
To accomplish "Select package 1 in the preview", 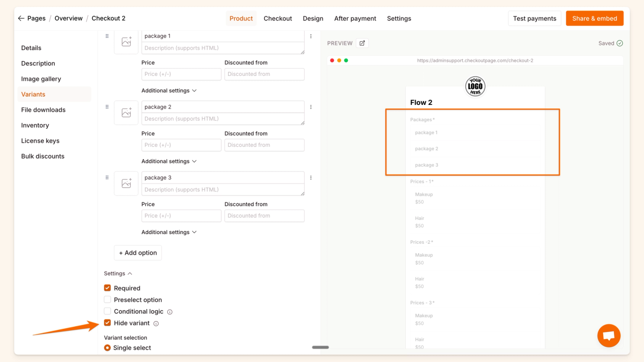I will [475, 132].
